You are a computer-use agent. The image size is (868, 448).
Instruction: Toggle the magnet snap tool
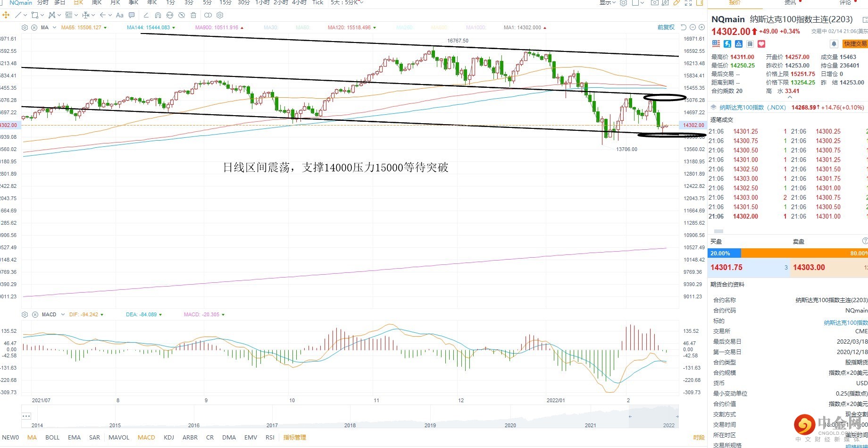[x=158, y=15]
